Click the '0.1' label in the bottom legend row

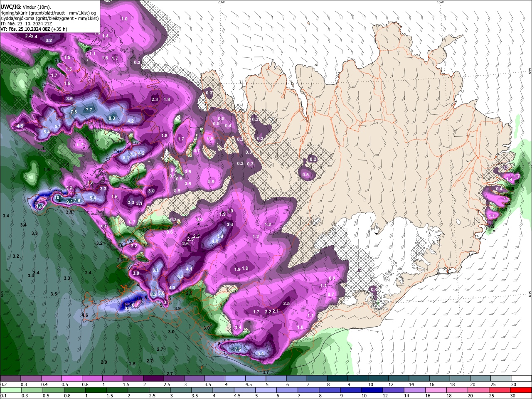(x=3, y=396)
